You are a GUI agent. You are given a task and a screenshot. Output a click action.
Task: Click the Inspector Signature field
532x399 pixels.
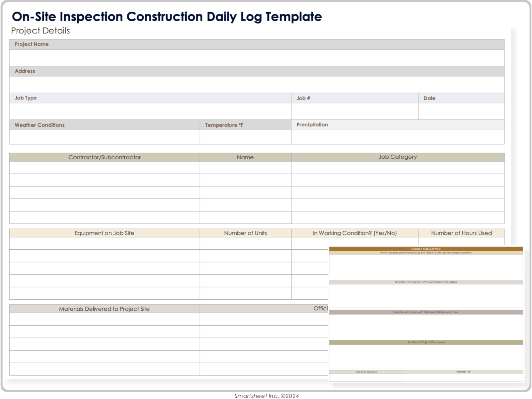click(x=366, y=377)
